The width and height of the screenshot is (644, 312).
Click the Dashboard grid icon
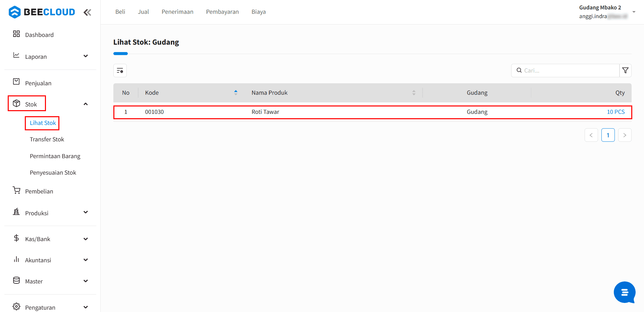[16, 34]
